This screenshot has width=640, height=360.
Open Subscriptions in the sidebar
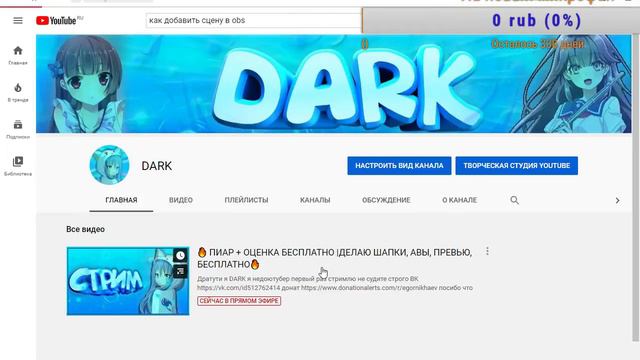[18, 129]
